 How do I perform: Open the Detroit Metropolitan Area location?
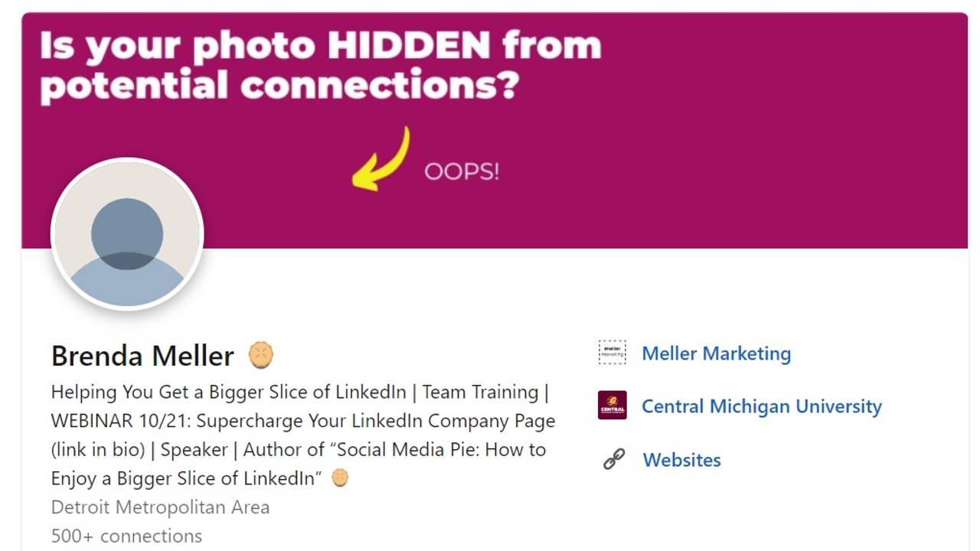click(x=160, y=507)
